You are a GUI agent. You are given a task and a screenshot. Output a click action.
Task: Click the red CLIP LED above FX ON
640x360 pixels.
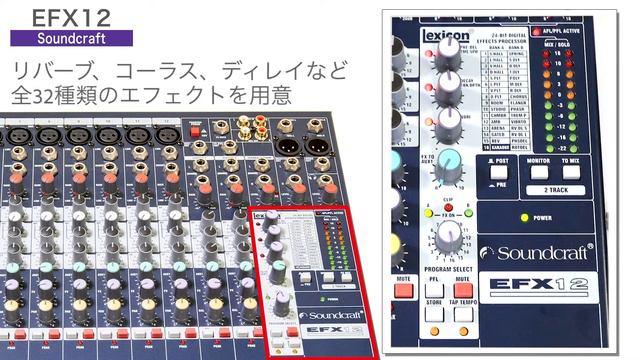448,207
